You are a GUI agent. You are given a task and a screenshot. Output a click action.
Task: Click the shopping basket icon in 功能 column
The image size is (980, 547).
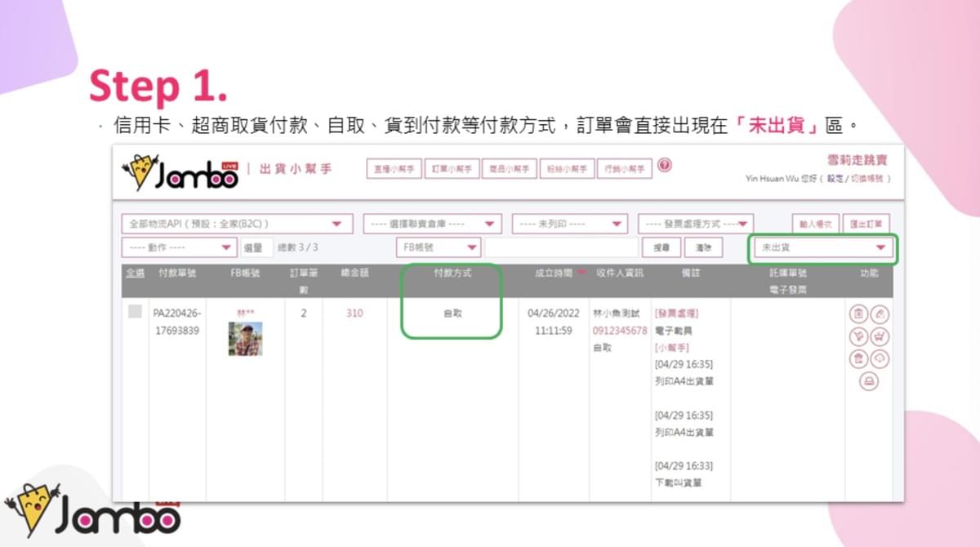tap(880, 336)
